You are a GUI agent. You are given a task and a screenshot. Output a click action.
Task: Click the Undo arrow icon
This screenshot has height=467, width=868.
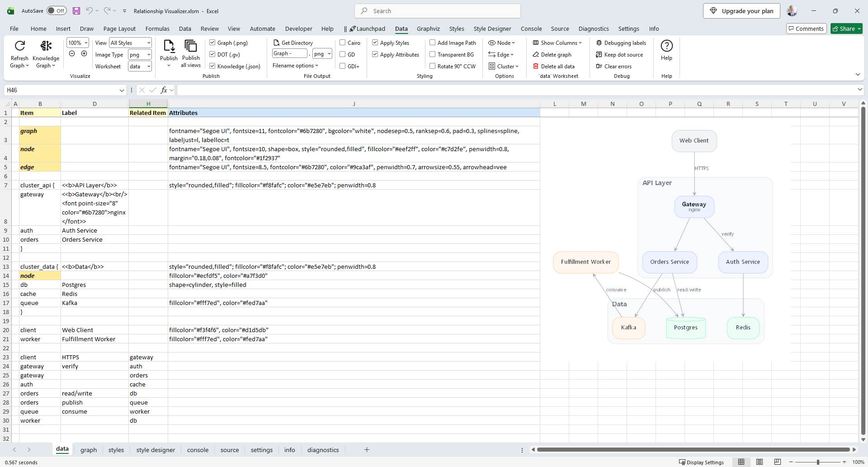pos(90,11)
